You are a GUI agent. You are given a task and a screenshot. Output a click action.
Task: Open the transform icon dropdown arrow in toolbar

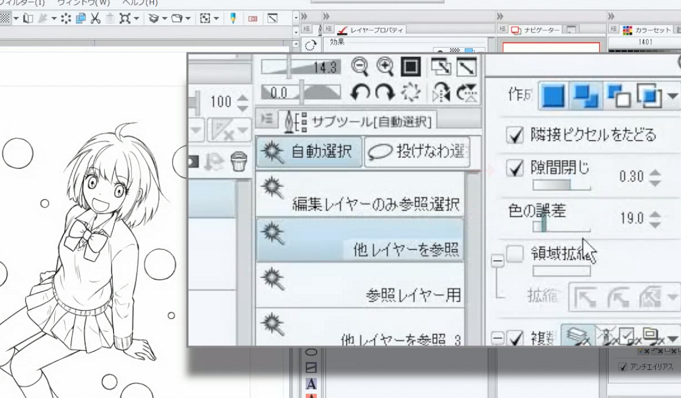click(x=136, y=18)
